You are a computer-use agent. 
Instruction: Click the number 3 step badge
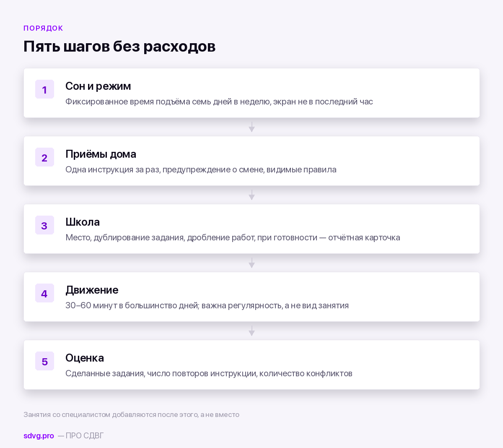44,225
